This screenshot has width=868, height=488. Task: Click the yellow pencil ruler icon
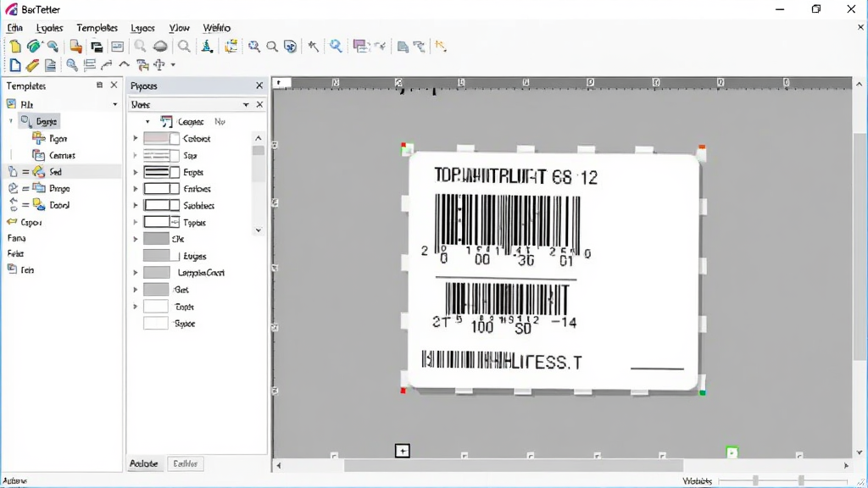[33, 65]
